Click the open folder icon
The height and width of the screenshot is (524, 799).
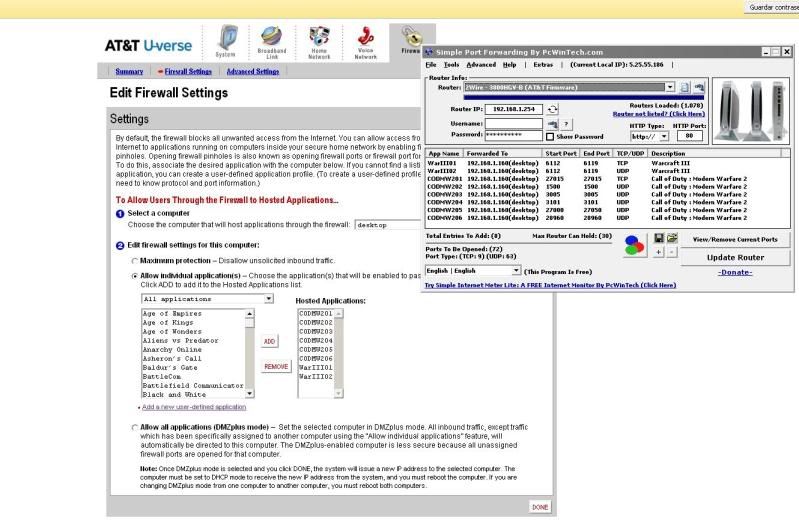(x=672, y=238)
